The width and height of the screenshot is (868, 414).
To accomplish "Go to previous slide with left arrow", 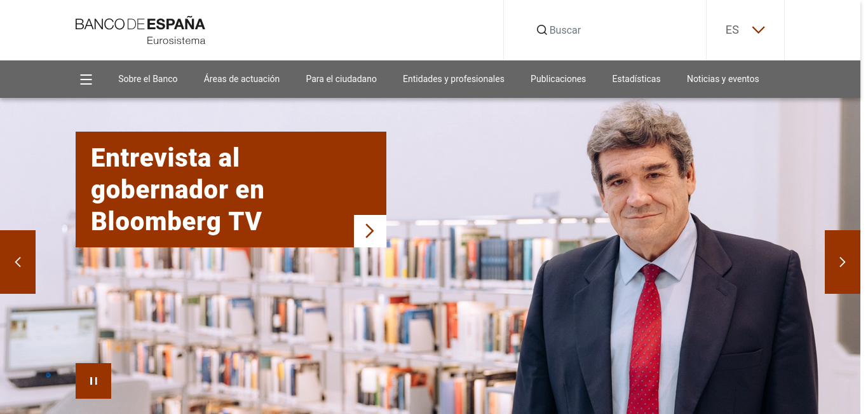I will click(18, 262).
